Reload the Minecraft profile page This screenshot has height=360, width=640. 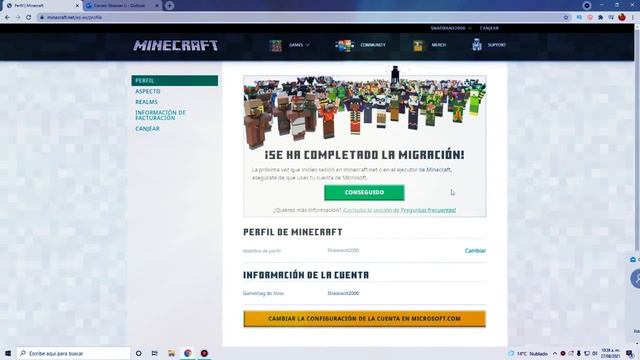tap(28, 17)
